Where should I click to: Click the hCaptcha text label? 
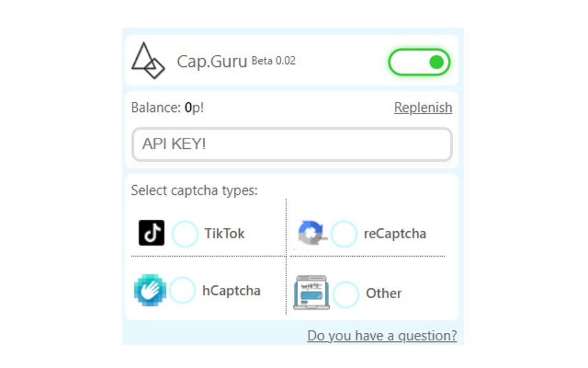tap(231, 290)
